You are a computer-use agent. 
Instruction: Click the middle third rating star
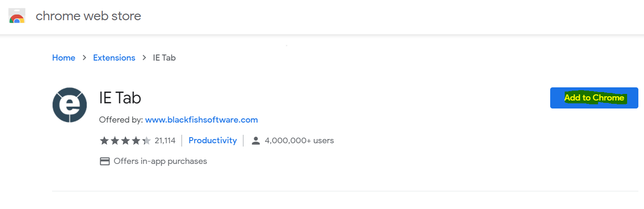(x=125, y=140)
